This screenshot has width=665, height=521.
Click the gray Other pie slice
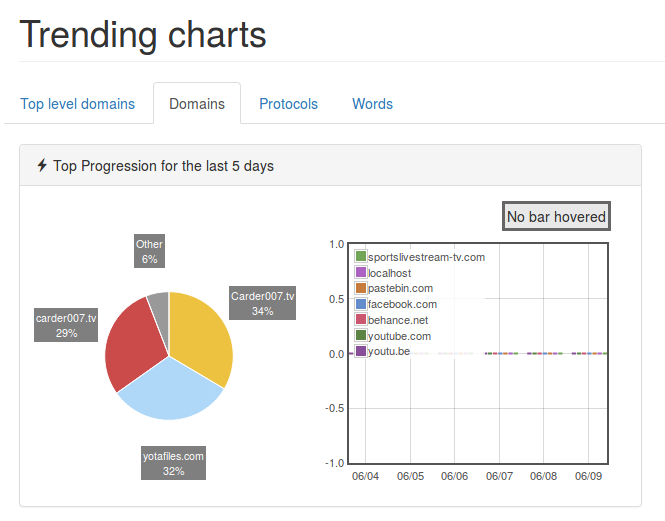click(158, 303)
